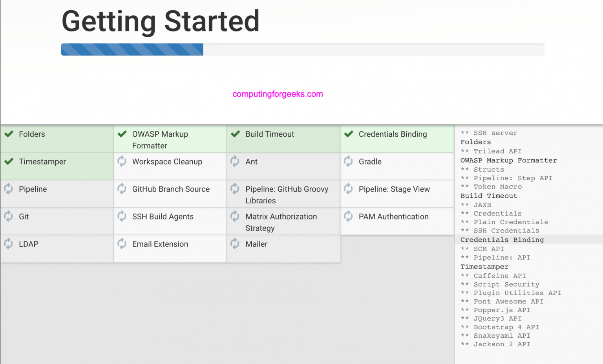
Task: Click the pending spinner icon beside Workspace Cleanup
Action: coord(122,161)
